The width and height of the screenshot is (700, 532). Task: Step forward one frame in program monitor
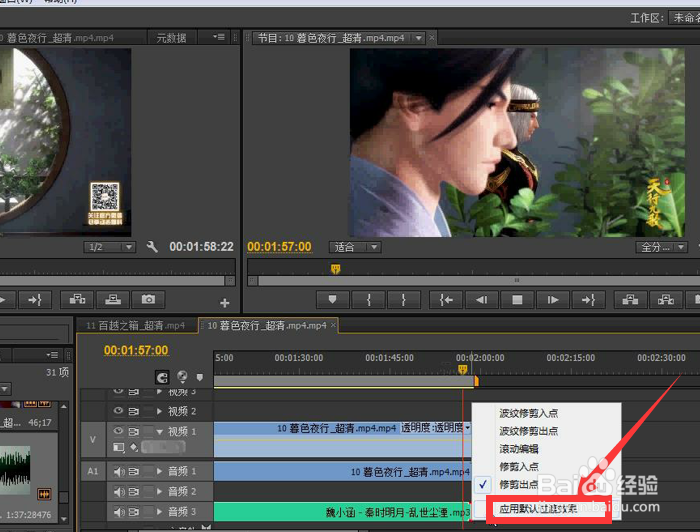tap(553, 300)
